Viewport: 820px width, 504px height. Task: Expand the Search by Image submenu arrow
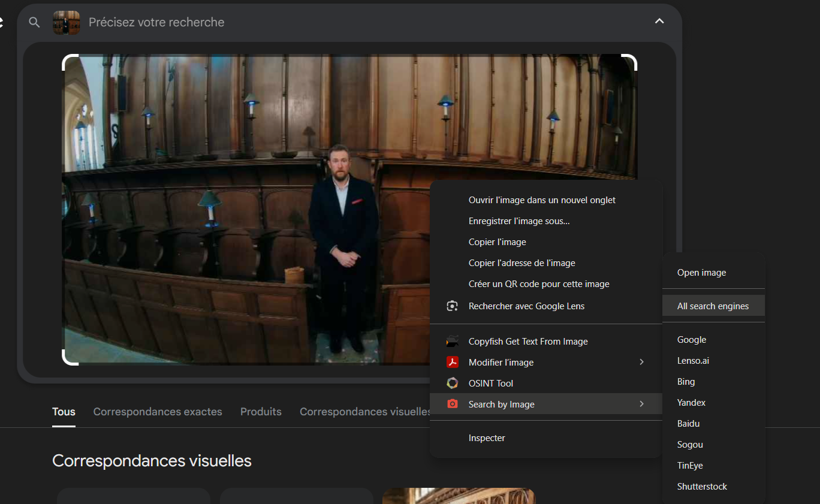641,405
